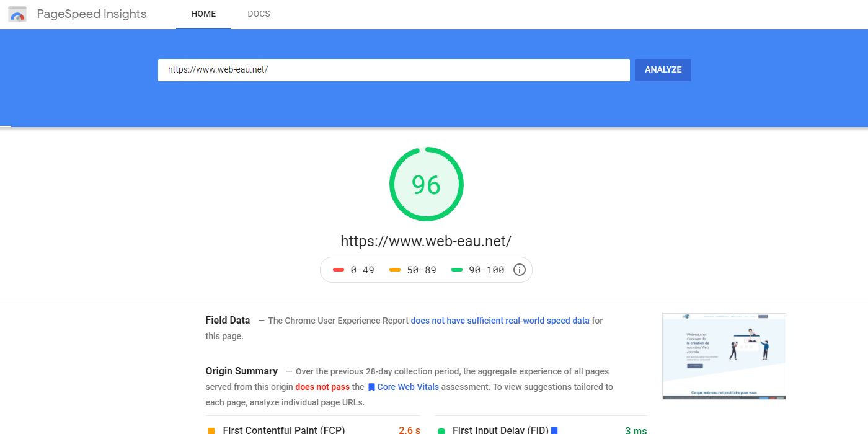Viewport: 868px width, 434px height.
Task: Open the score scale info icon
Action: (520, 270)
